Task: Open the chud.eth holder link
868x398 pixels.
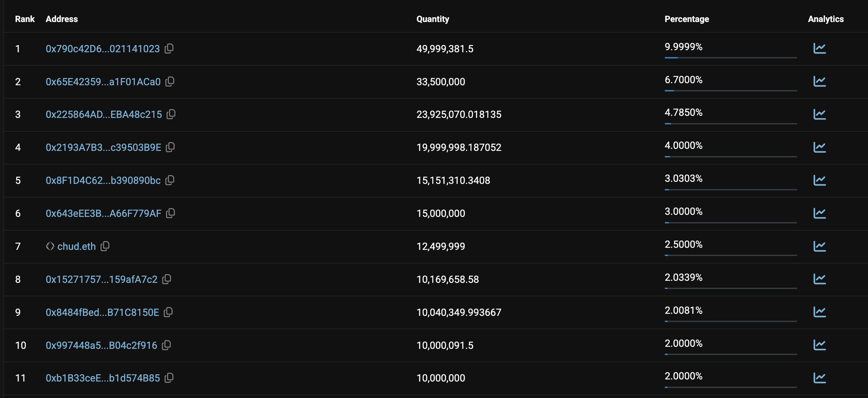Action: click(x=76, y=246)
